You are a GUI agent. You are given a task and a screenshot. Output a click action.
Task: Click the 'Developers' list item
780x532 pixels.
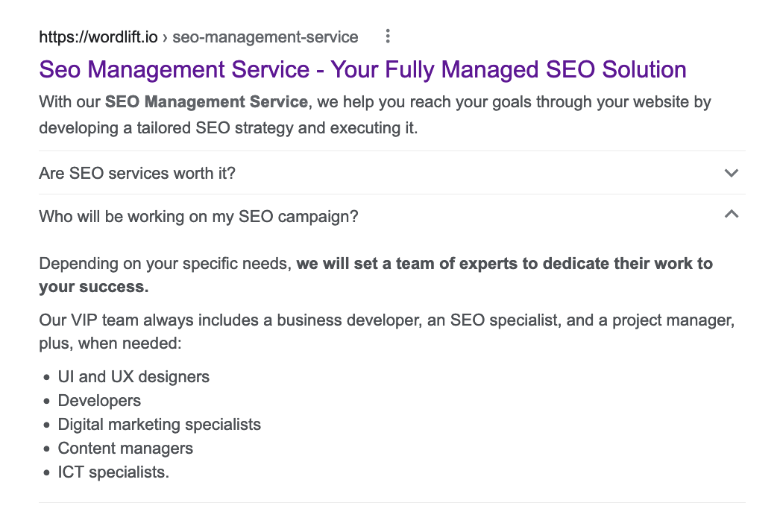(99, 401)
